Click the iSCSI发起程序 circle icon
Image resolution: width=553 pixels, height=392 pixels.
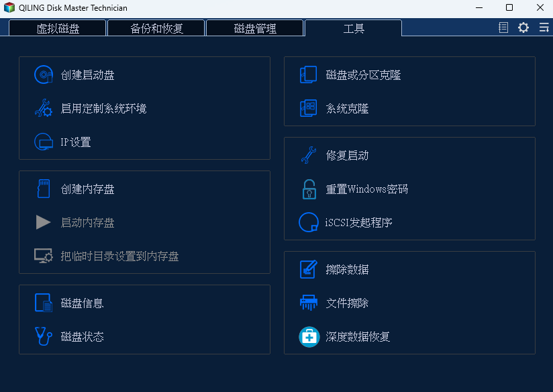[x=309, y=222]
